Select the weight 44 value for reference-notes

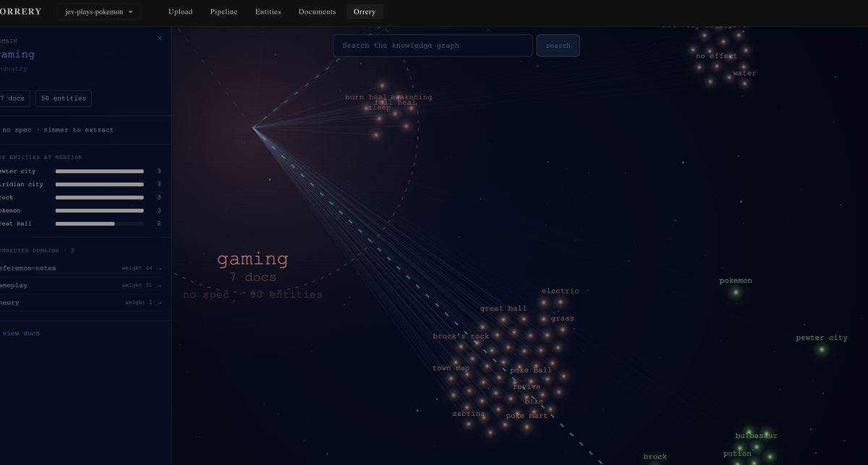[137, 268]
